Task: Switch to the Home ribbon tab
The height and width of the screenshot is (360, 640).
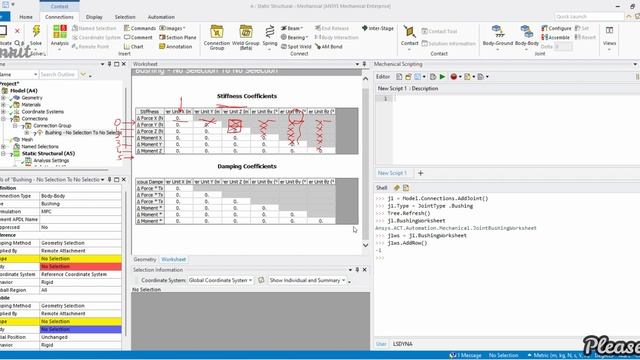Action: point(26,17)
